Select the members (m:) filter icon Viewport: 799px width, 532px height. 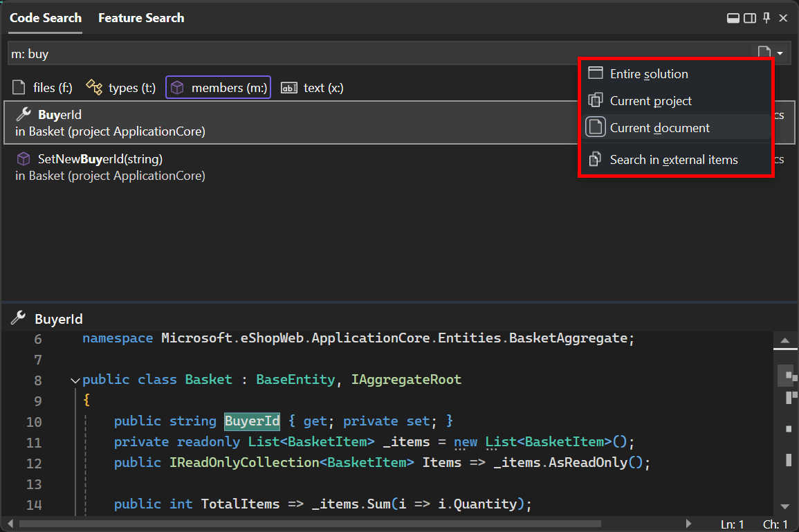click(177, 87)
